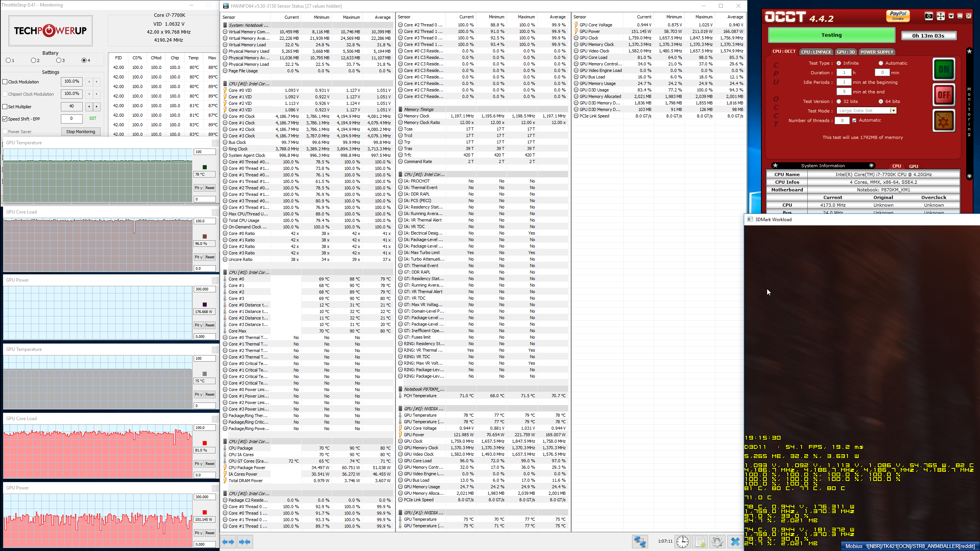Click the green Testing status bar in OCCT
Viewport: 980px width, 551px height.
click(x=831, y=35)
